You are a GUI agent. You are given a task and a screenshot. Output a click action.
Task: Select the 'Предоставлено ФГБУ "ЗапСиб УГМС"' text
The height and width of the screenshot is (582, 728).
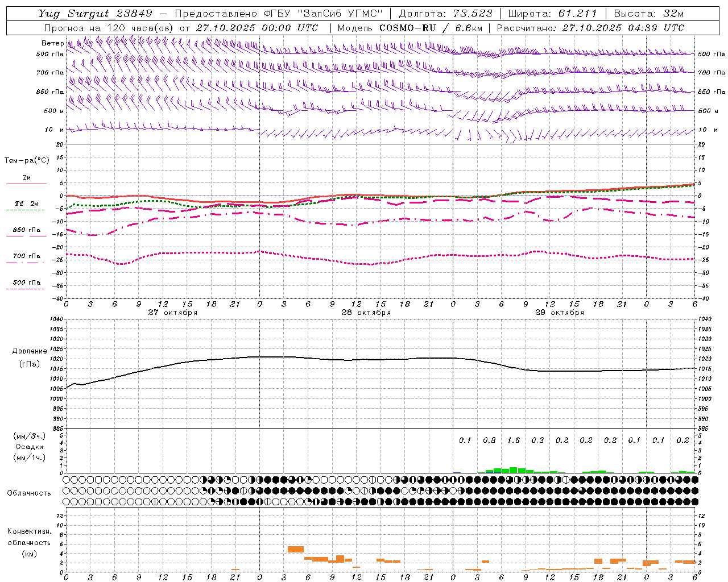[279, 14]
